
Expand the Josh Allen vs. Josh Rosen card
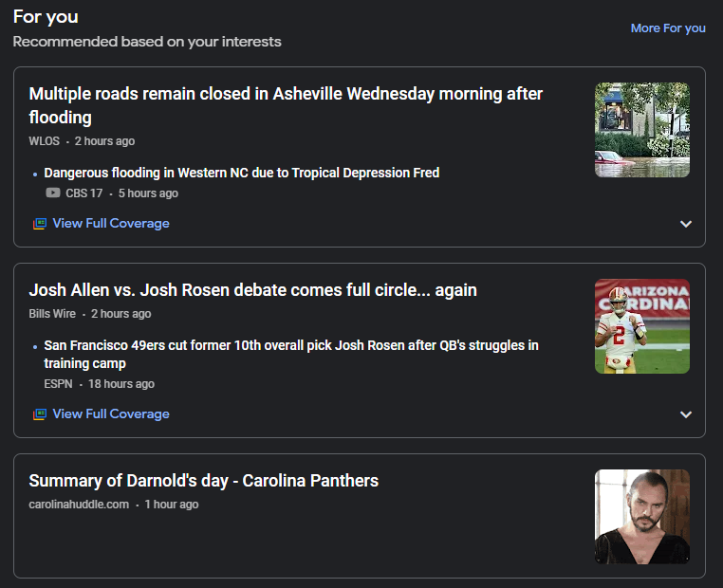[x=686, y=414]
